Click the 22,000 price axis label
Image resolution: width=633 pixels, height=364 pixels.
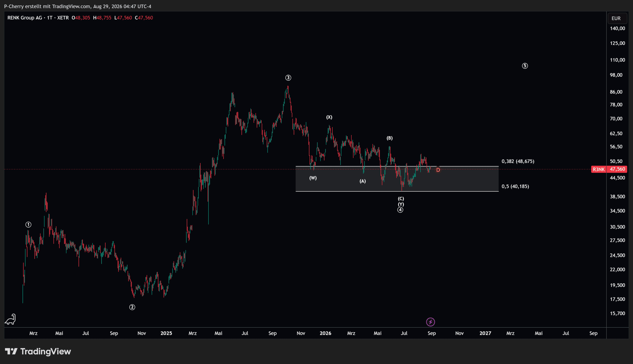[617, 270]
